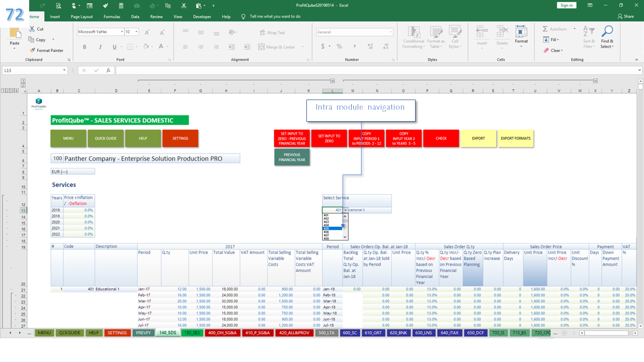This screenshot has height=362, width=644.
Task: Click the yellow EXPORT FORMATS button
Action: click(x=516, y=138)
